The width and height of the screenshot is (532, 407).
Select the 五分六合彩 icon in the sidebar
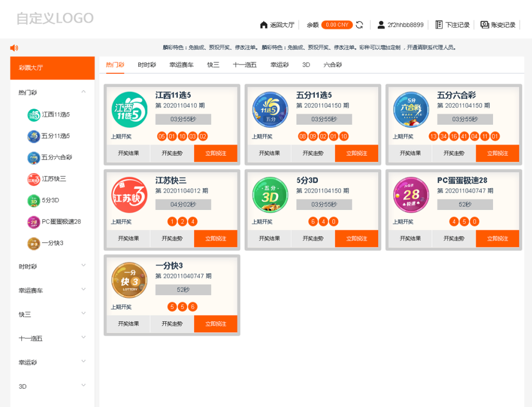pyautogui.click(x=33, y=157)
